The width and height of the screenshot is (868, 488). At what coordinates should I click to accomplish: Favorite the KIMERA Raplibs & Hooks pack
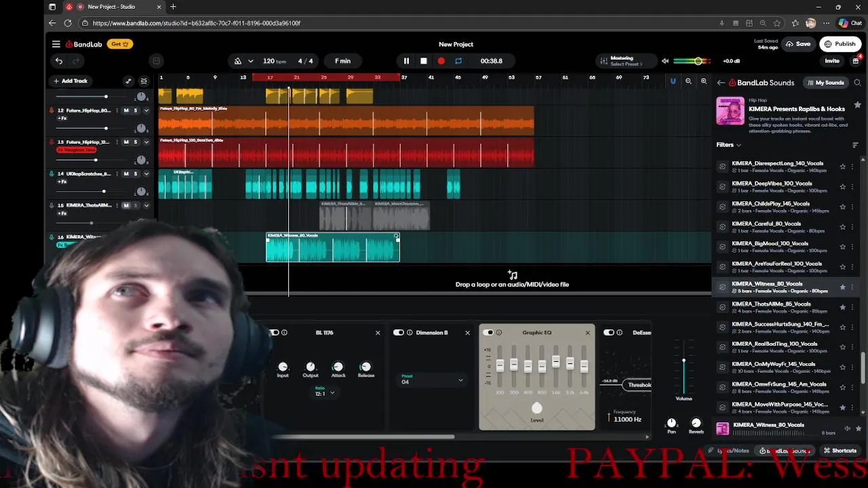pyautogui.click(x=857, y=105)
